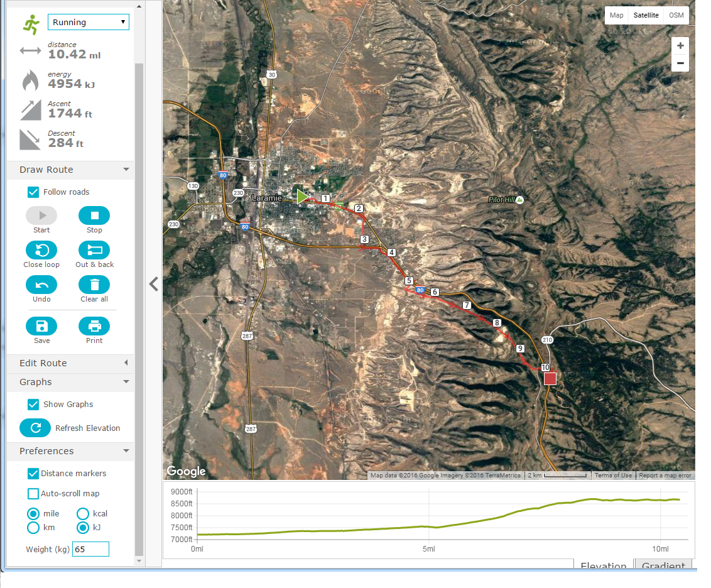The image size is (711, 588).
Task: Click the Terms of Use link
Action: pyautogui.click(x=613, y=476)
